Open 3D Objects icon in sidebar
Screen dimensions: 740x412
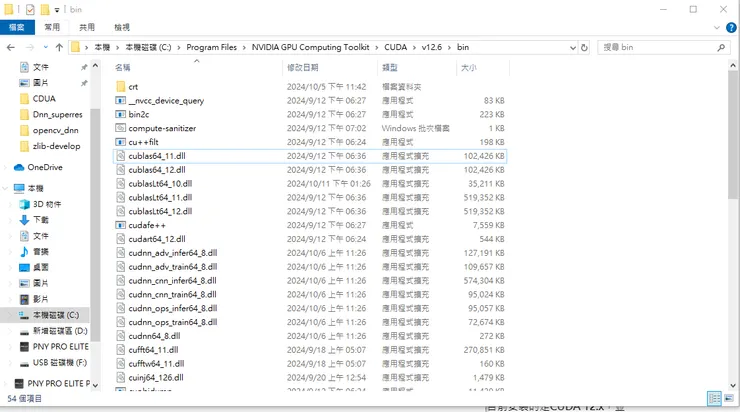coord(24,204)
